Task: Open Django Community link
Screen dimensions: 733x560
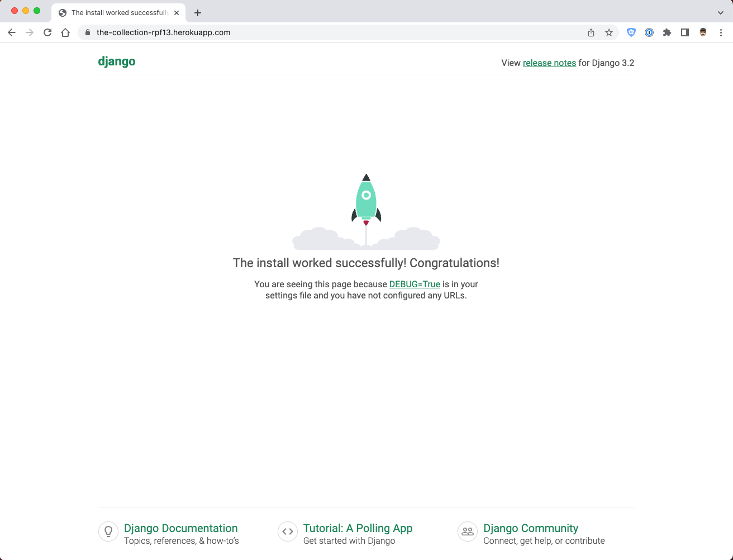Action: point(531,528)
